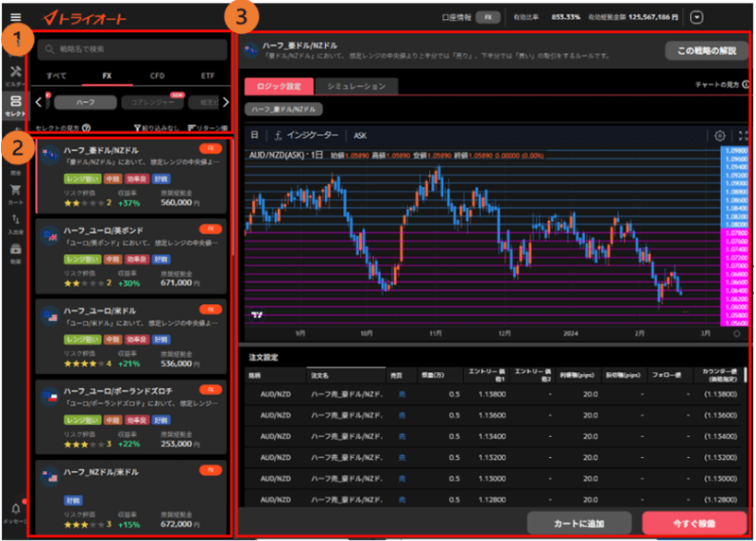This screenshot has width=756, height=541.
Task: Click the カートに追加 button
Action: pyautogui.click(x=579, y=523)
